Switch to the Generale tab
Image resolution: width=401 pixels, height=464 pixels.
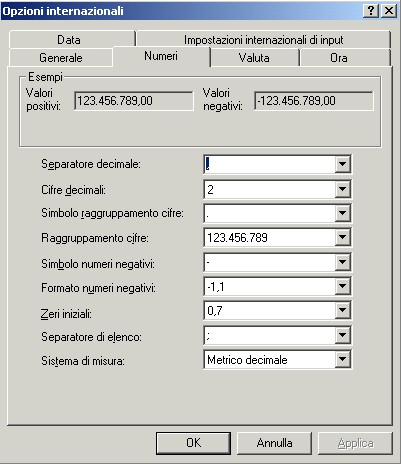tap(61, 58)
